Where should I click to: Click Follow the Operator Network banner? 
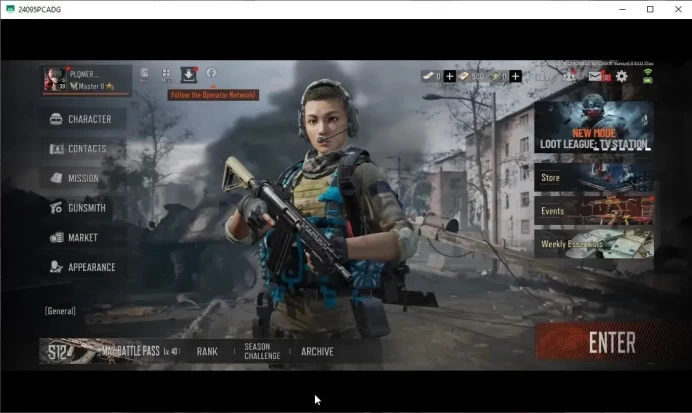point(213,95)
